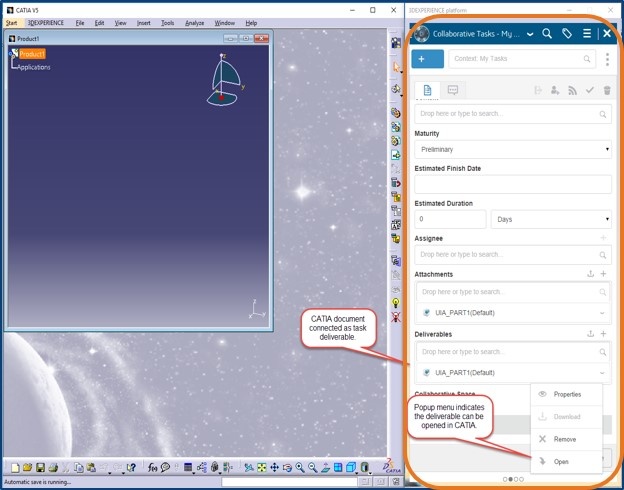This screenshot has height=490, width=624.
Task: Choose Properties in the popup menu
Action: click(566, 394)
